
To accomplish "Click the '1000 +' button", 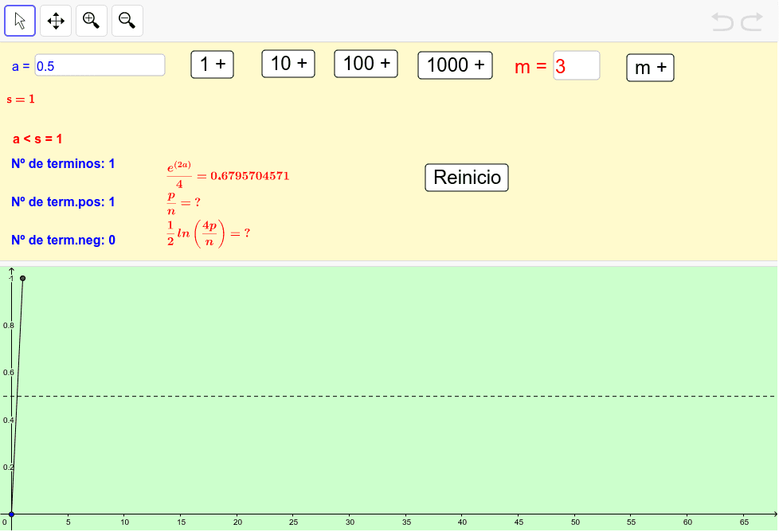I will [455, 65].
